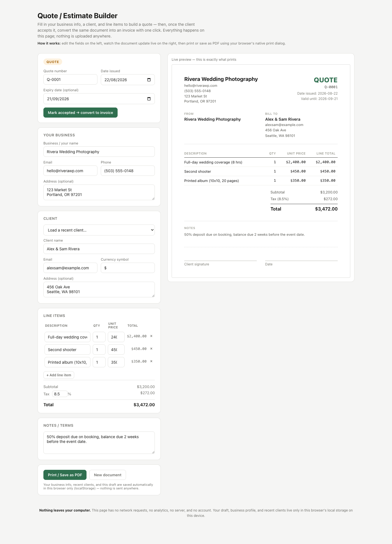Click the Quote / Estimate Builder page title

coord(77,16)
